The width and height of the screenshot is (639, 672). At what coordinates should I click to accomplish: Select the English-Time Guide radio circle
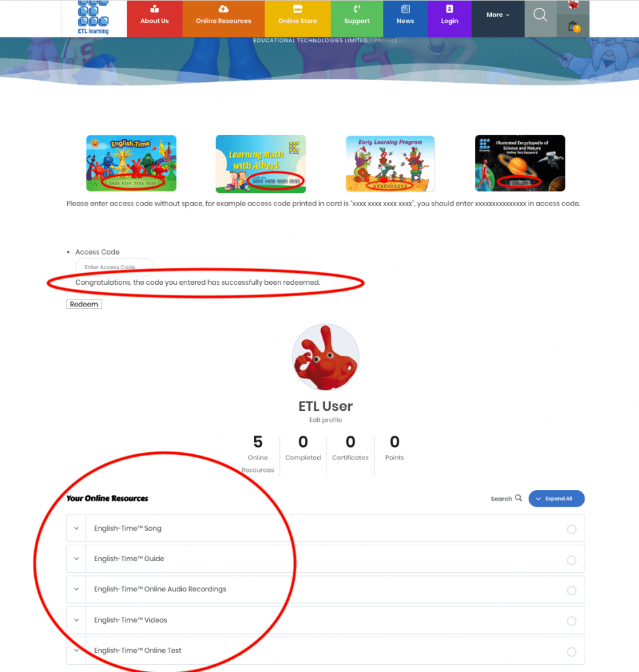tap(571, 560)
